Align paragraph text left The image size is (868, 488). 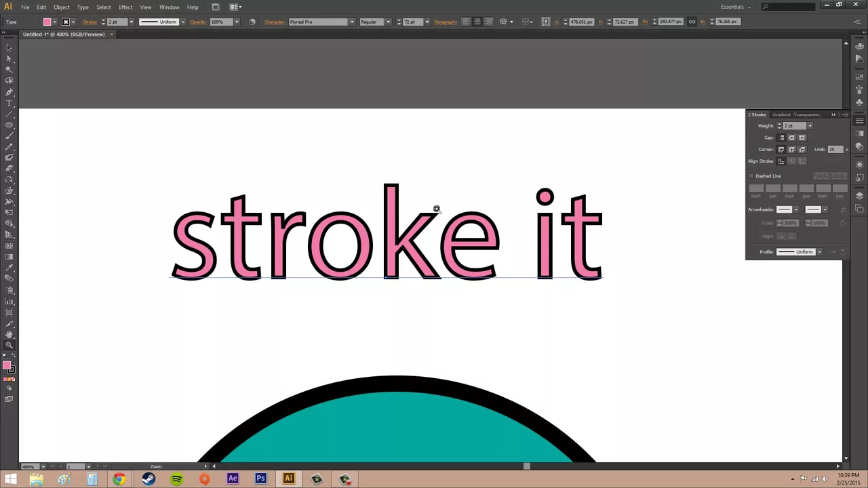click(x=466, y=22)
